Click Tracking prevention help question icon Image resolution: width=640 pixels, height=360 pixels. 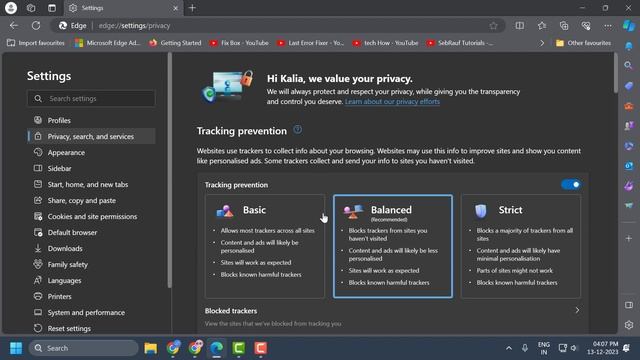pyautogui.click(x=298, y=130)
